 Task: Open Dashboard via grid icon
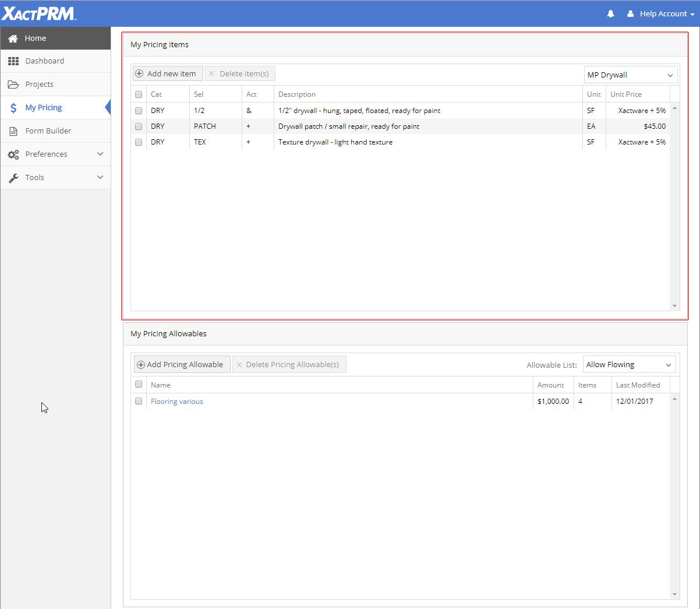click(13, 61)
